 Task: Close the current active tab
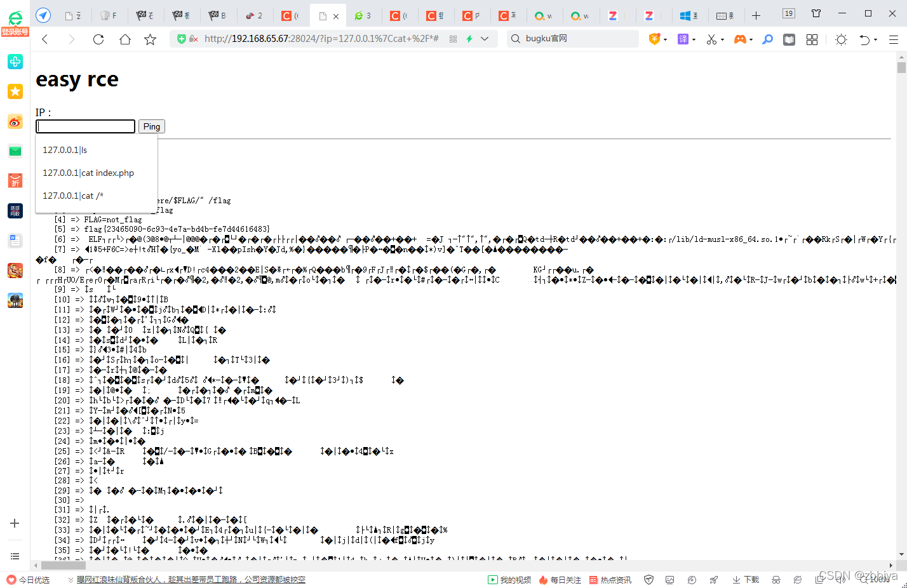(336, 16)
